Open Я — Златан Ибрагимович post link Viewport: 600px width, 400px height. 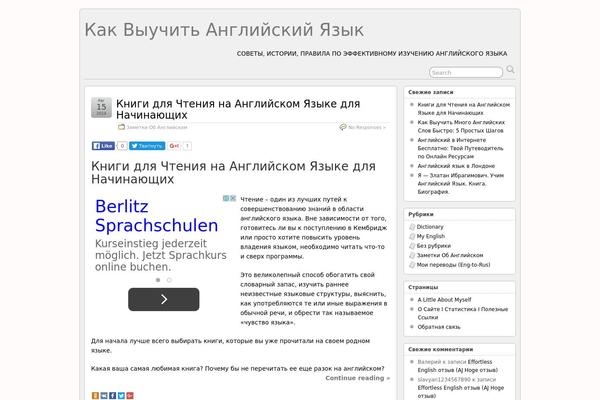[x=461, y=183]
